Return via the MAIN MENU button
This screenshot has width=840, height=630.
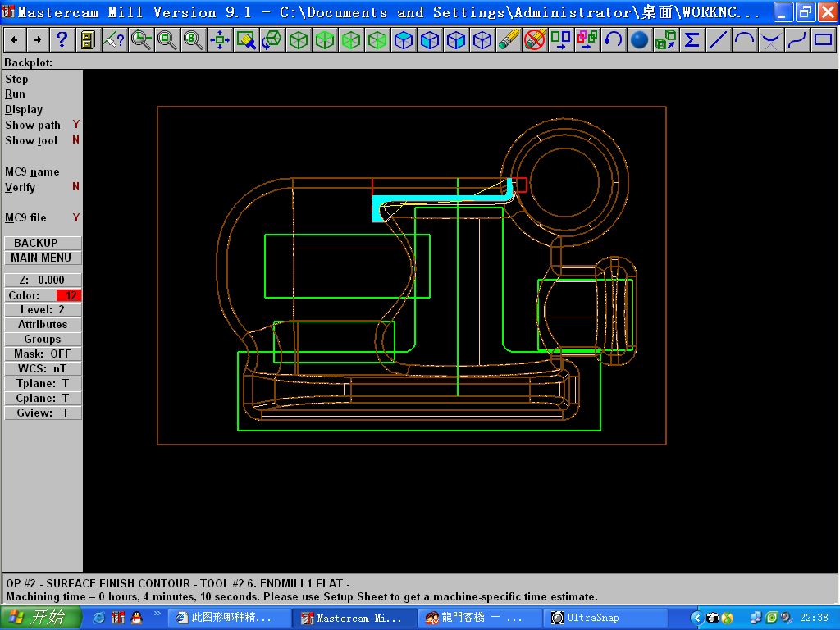coord(42,258)
